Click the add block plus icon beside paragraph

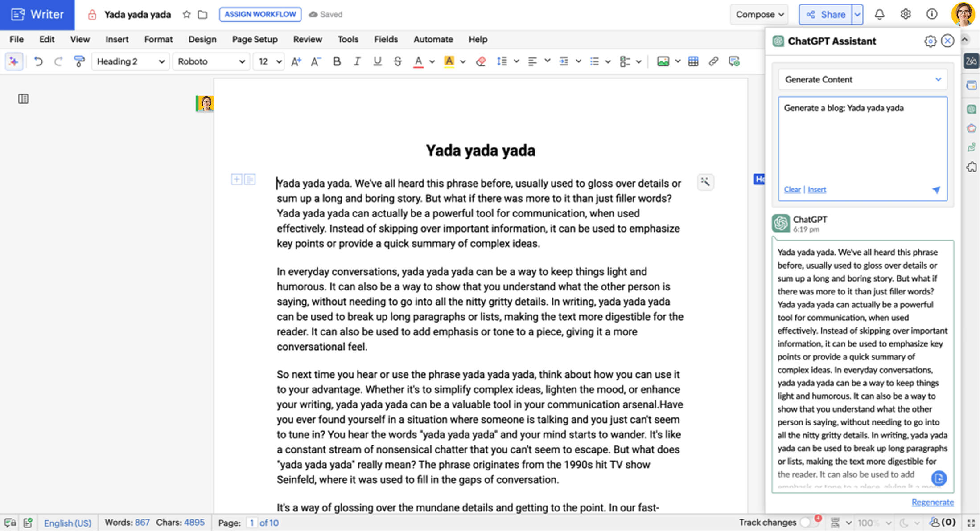click(x=236, y=179)
